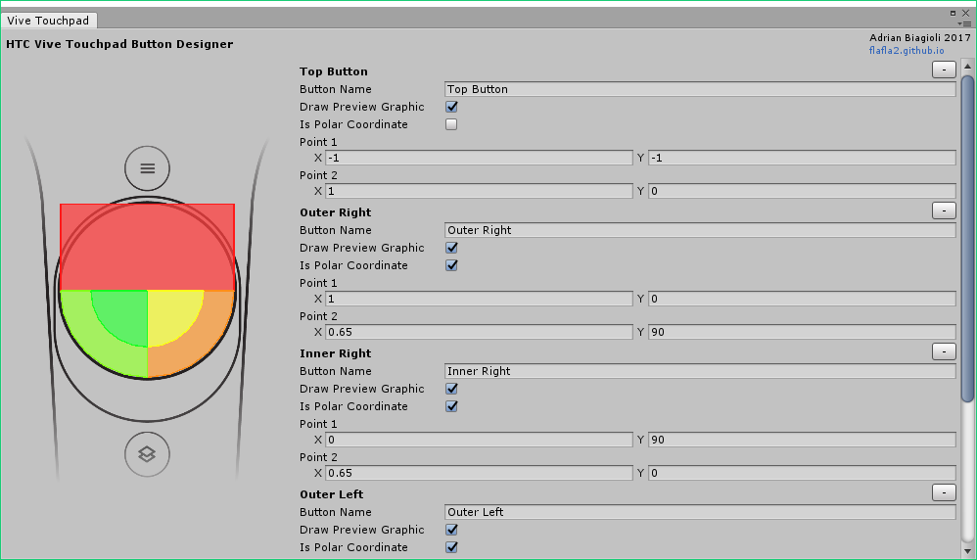Screen dimensions: 977x560
Task: Click the Outer Right section heading
Action: [x=335, y=211]
